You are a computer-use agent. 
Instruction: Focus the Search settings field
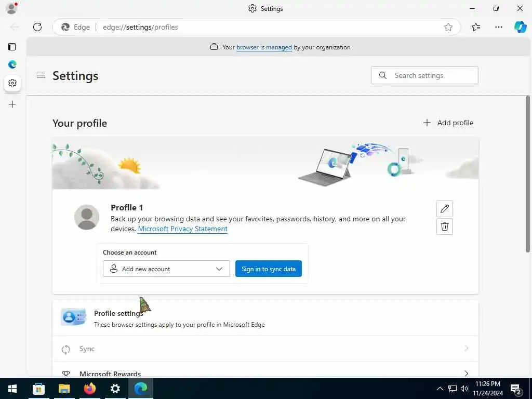(424, 75)
